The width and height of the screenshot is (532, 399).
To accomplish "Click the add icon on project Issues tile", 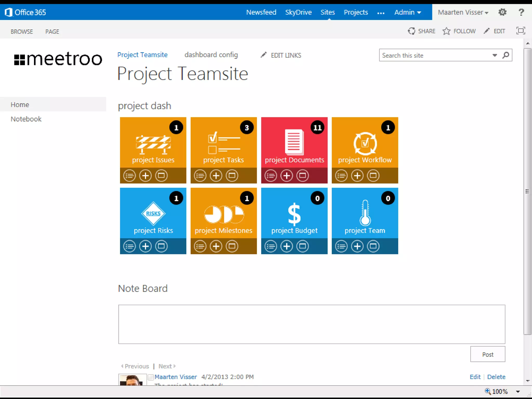I will (145, 176).
